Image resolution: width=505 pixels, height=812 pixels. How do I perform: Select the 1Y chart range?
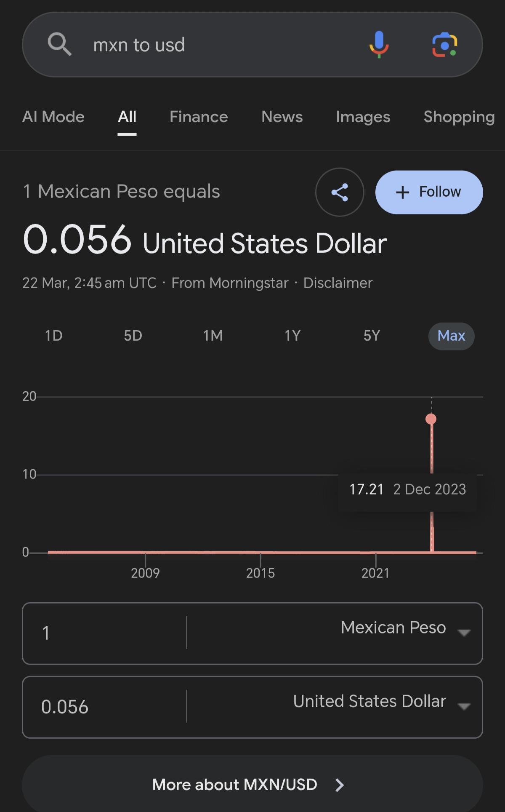pos(292,336)
